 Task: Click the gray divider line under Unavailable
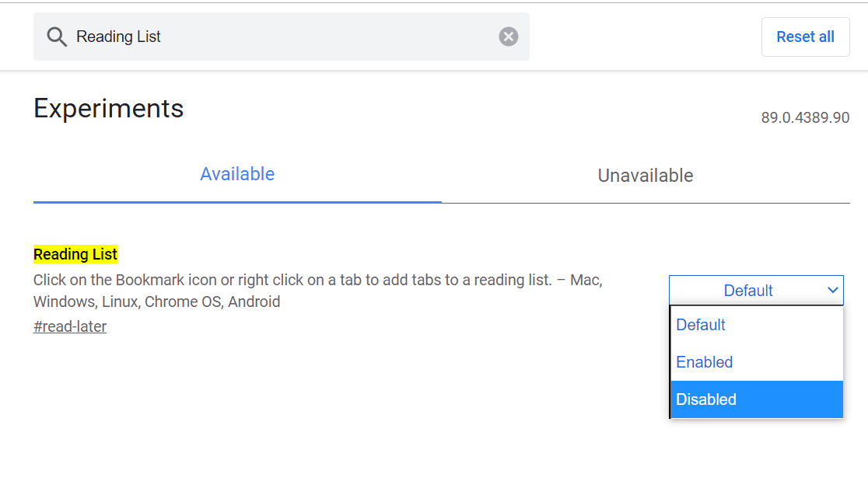pos(646,203)
